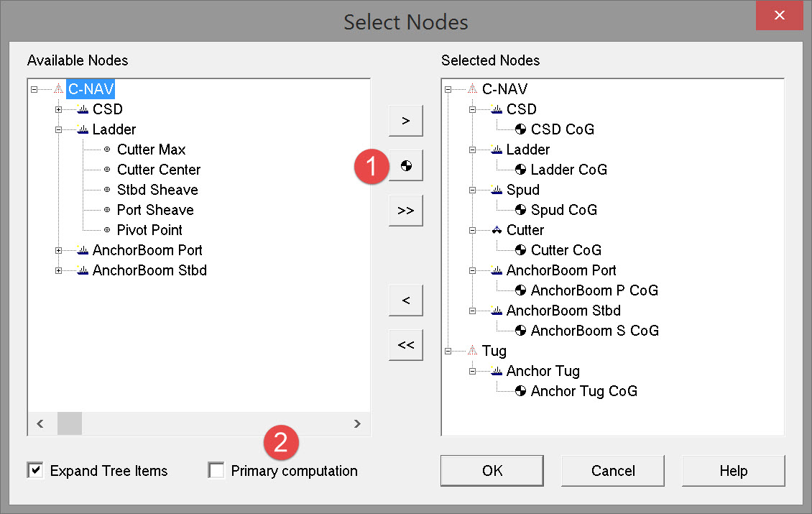Expand the CSD node in Available Nodes
This screenshot has height=514, width=812.
click(x=59, y=109)
